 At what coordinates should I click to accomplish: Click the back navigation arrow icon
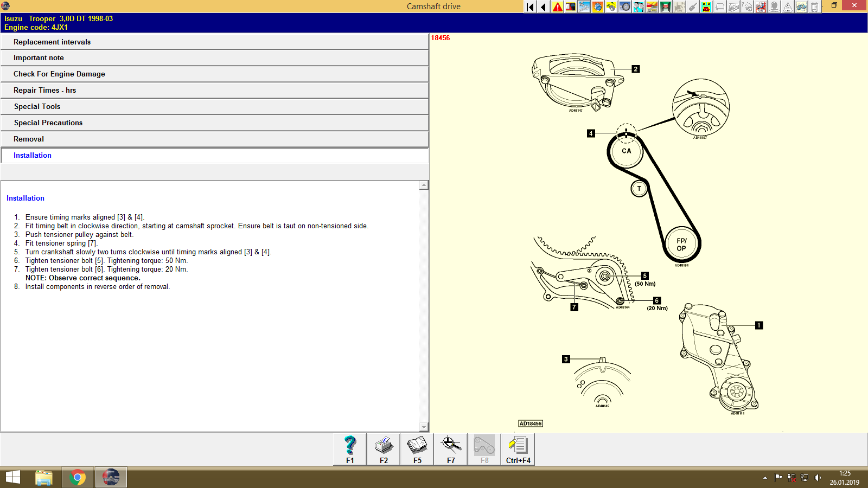(543, 7)
